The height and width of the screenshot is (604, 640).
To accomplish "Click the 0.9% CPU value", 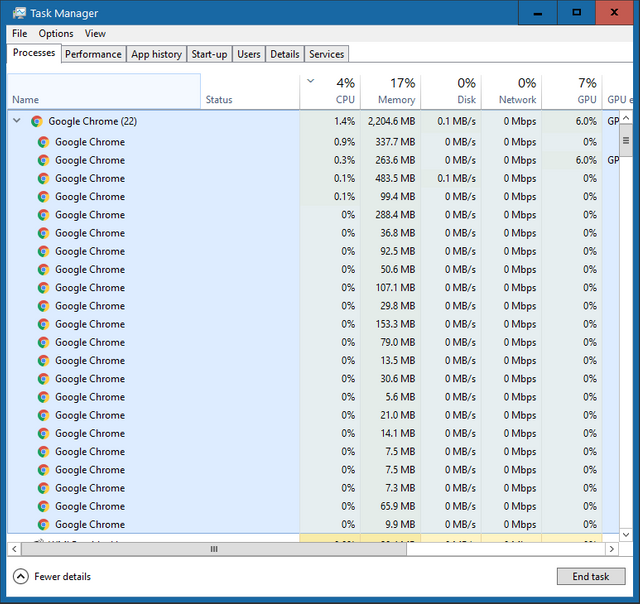I will click(x=344, y=142).
